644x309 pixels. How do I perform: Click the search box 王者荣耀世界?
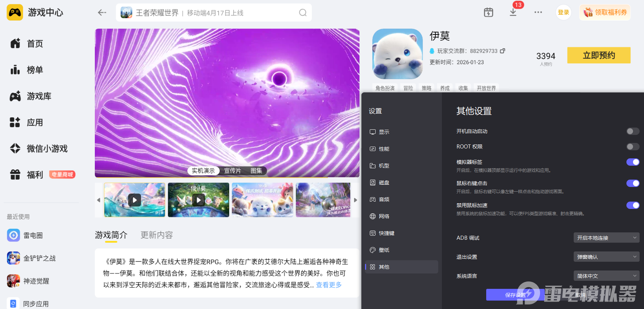tap(214, 13)
